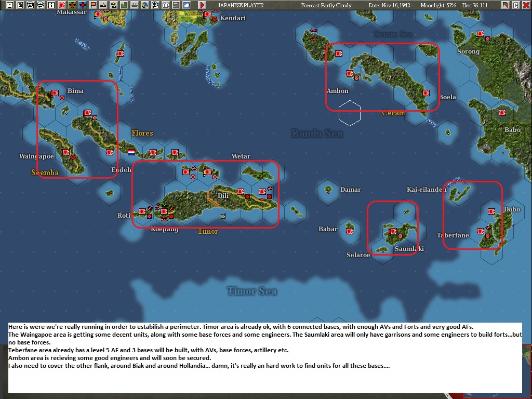Screen dimensions: 532x399
Task: Open the information 'i' toolbar icon
Action: point(51,5)
